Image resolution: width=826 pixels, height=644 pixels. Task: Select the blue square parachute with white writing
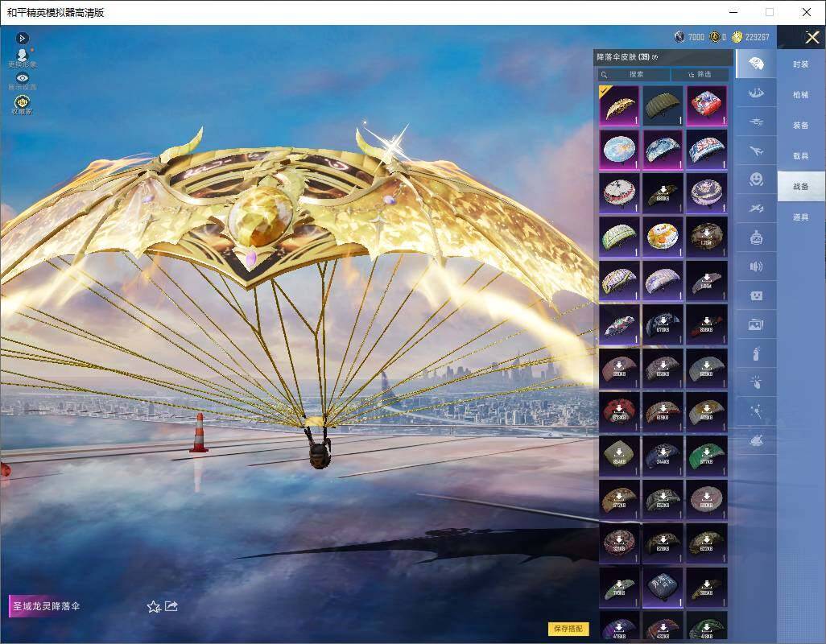point(663,587)
